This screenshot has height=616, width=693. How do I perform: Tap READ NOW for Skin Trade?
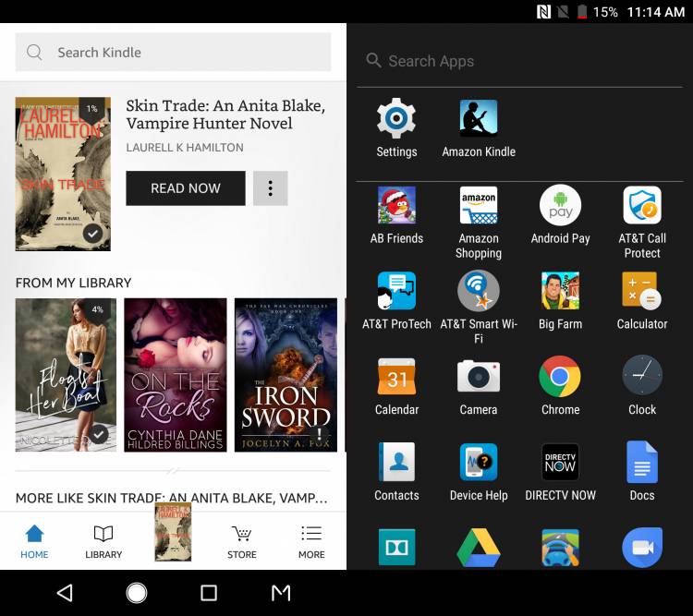[186, 188]
